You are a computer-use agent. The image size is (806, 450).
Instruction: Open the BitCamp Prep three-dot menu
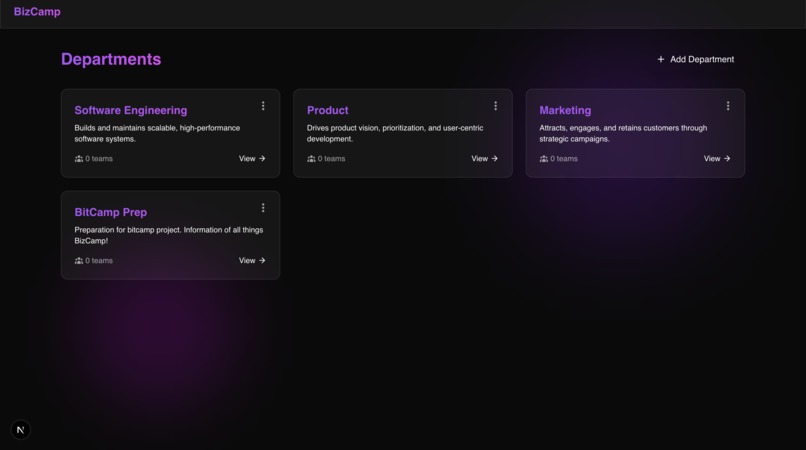click(x=263, y=208)
